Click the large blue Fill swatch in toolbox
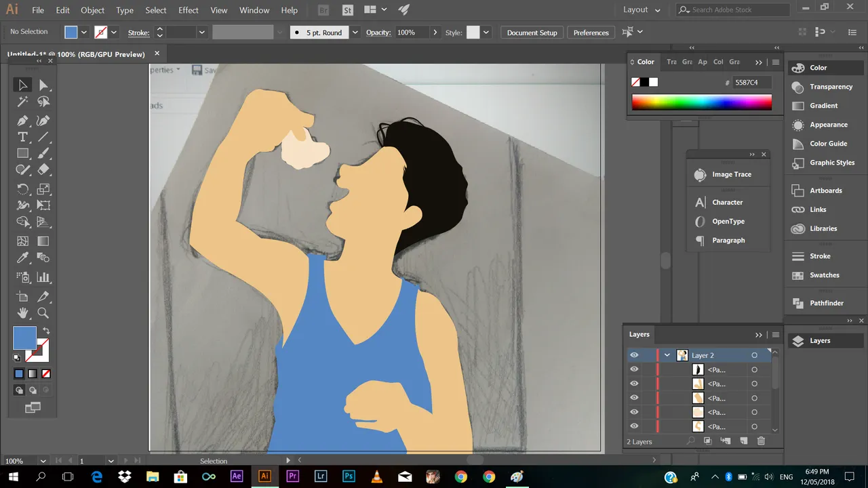Viewport: 868px width, 488px height. [x=24, y=338]
